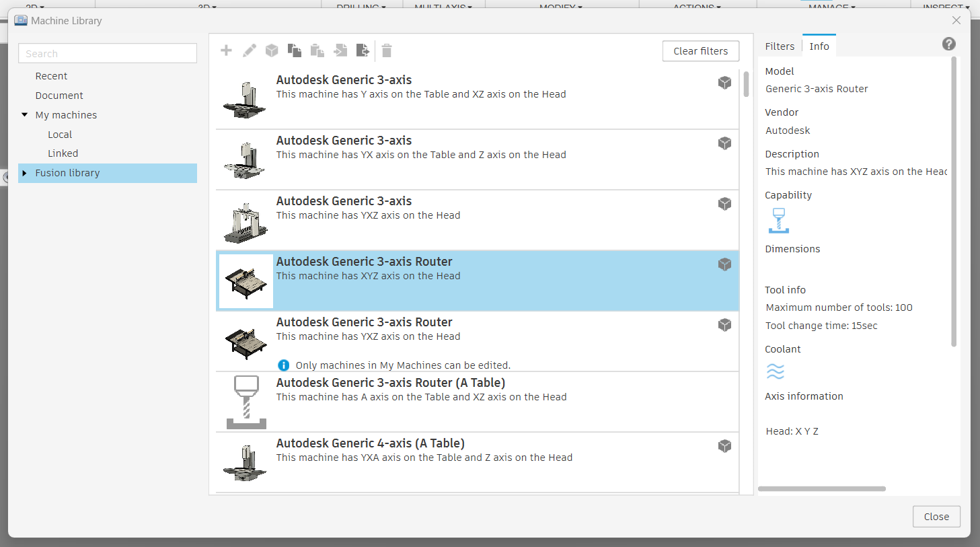Click 'Generic 3-axis Router' model value

(x=817, y=89)
